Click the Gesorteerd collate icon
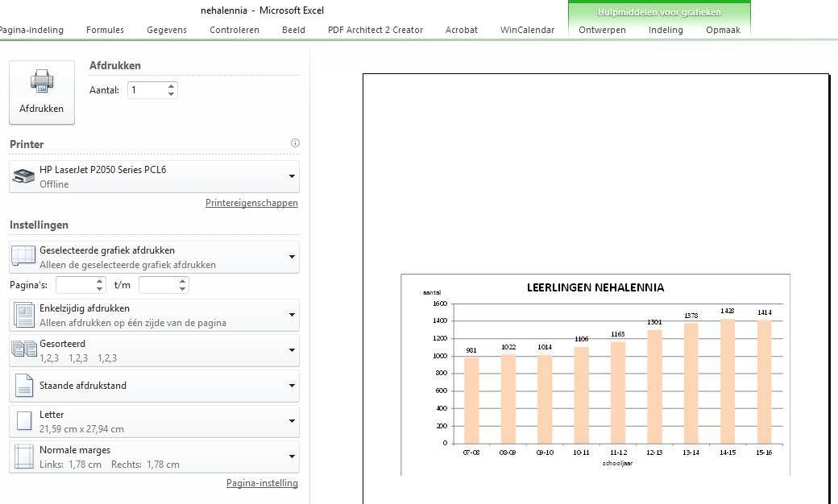The width and height of the screenshot is (838, 504). click(24, 349)
